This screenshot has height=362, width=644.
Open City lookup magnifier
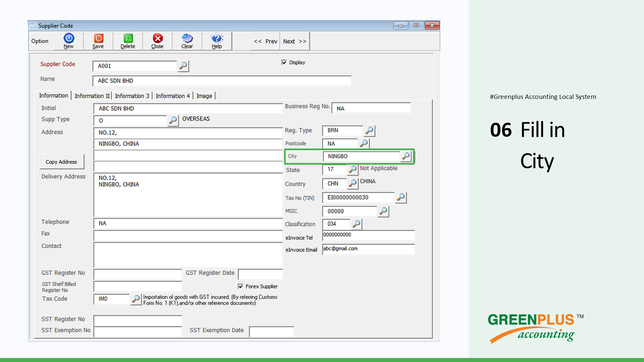point(406,156)
